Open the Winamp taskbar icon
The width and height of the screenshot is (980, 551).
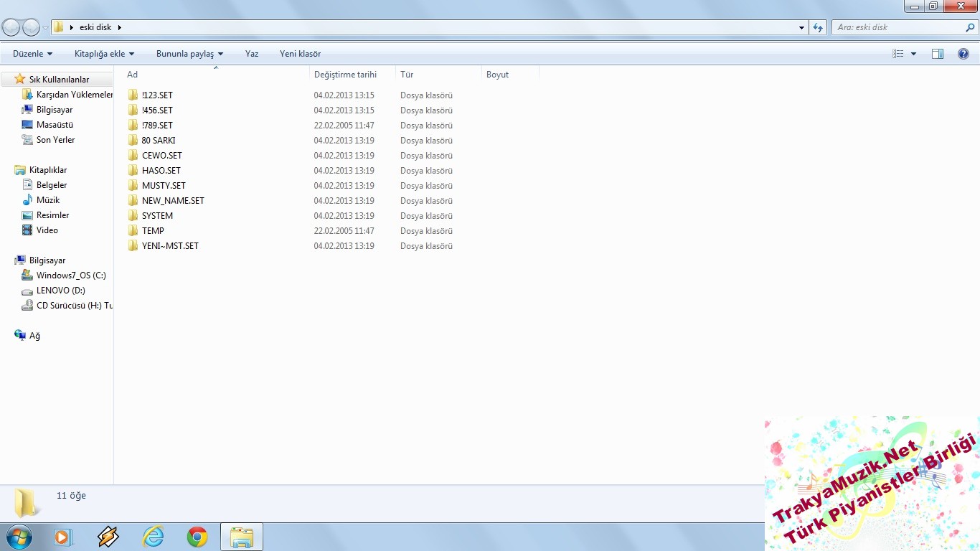(x=108, y=537)
